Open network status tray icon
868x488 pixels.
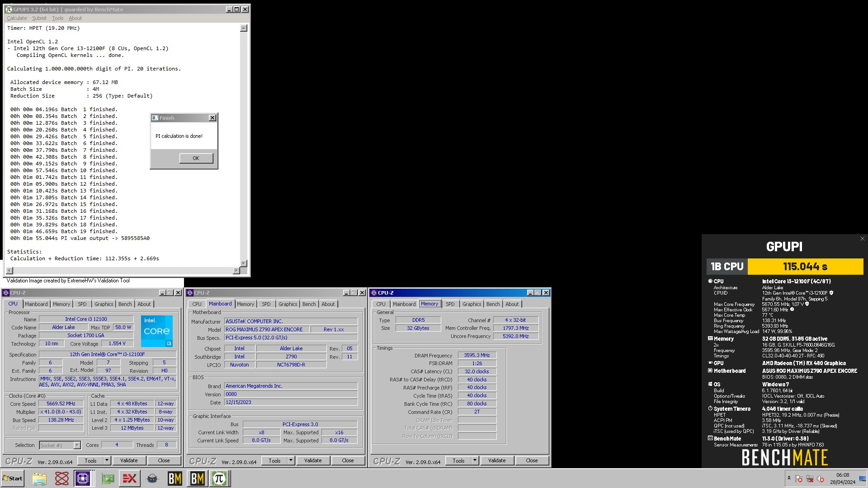click(x=810, y=479)
